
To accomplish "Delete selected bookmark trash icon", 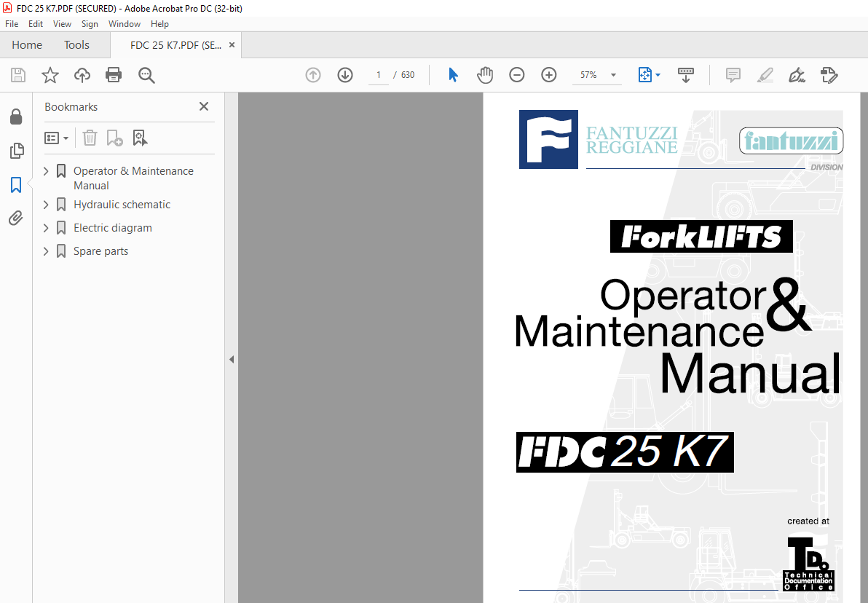I will [90, 138].
